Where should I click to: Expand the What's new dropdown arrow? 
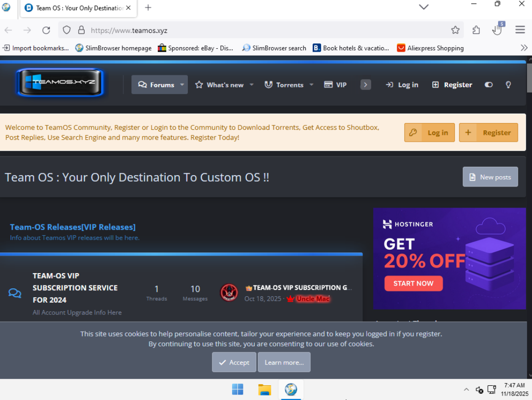251,85
